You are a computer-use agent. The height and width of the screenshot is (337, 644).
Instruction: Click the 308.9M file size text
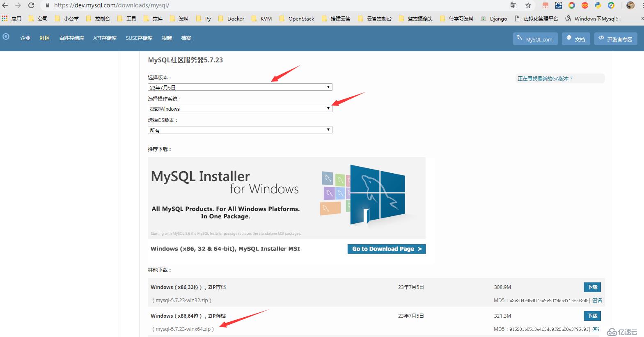click(x=502, y=287)
